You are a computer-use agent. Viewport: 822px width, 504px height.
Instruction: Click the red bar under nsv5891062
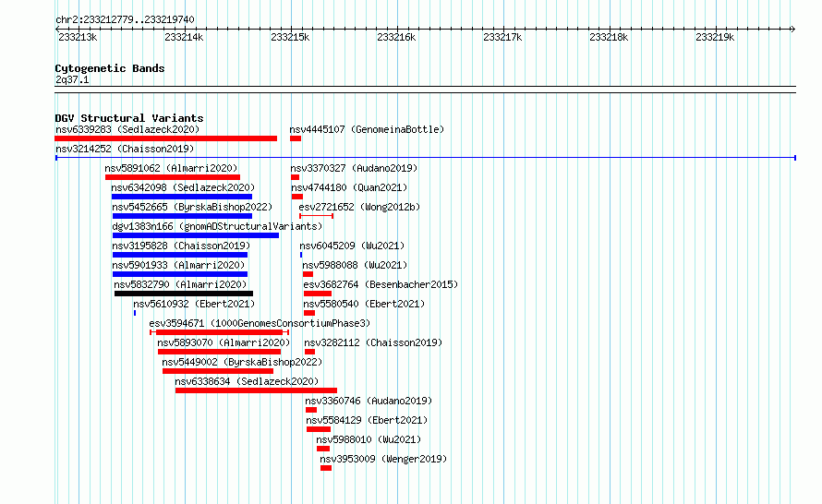(173, 177)
